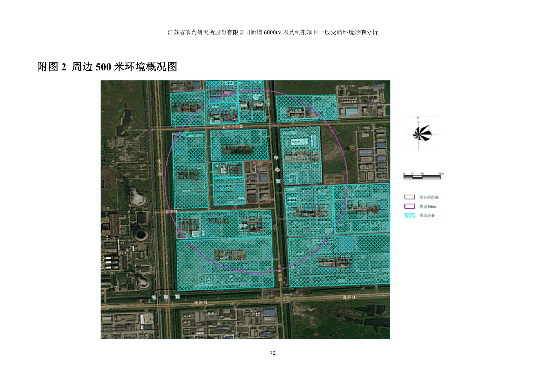The height and width of the screenshot is (392, 555).
Task: Click the 江苏德纳化工有限公司 label on map
Action: pyautogui.click(x=334, y=262)
